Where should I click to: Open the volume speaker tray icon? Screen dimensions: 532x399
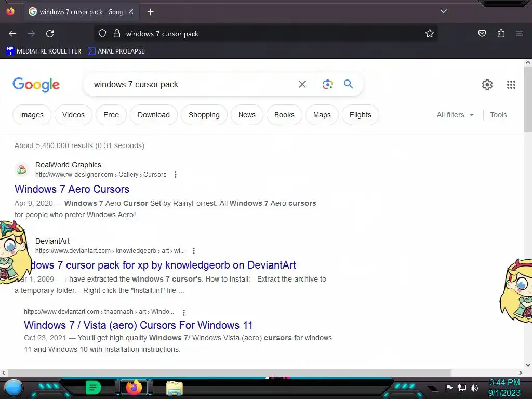[474, 388]
